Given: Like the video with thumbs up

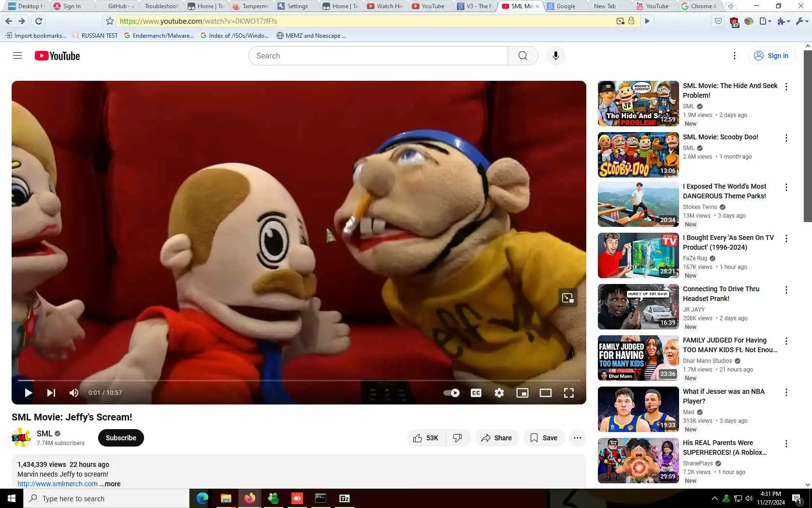Looking at the screenshot, I should click(x=426, y=438).
